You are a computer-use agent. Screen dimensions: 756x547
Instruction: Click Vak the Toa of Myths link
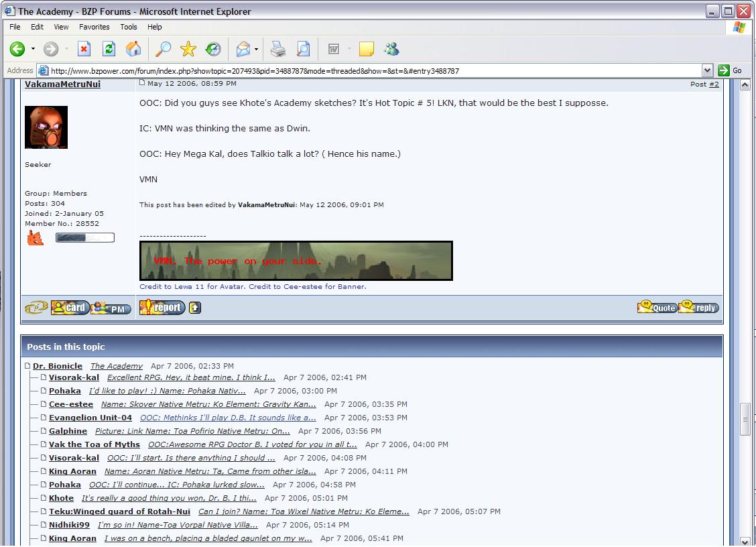click(94, 444)
